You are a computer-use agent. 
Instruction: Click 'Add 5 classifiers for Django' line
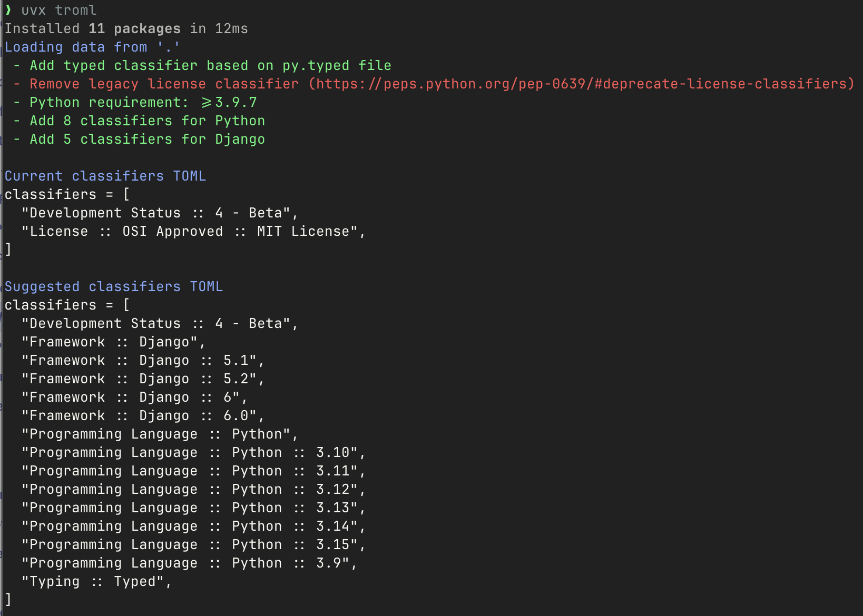[x=147, y=139]
